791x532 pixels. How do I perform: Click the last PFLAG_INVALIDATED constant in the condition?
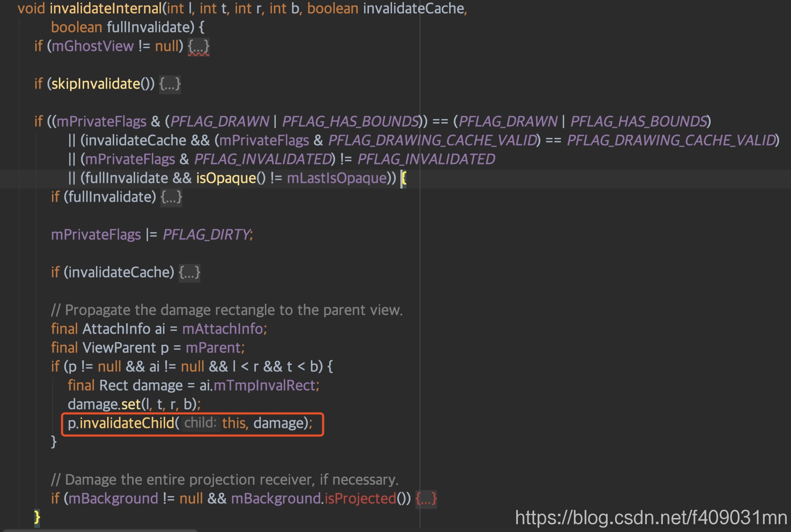point(426,159)
